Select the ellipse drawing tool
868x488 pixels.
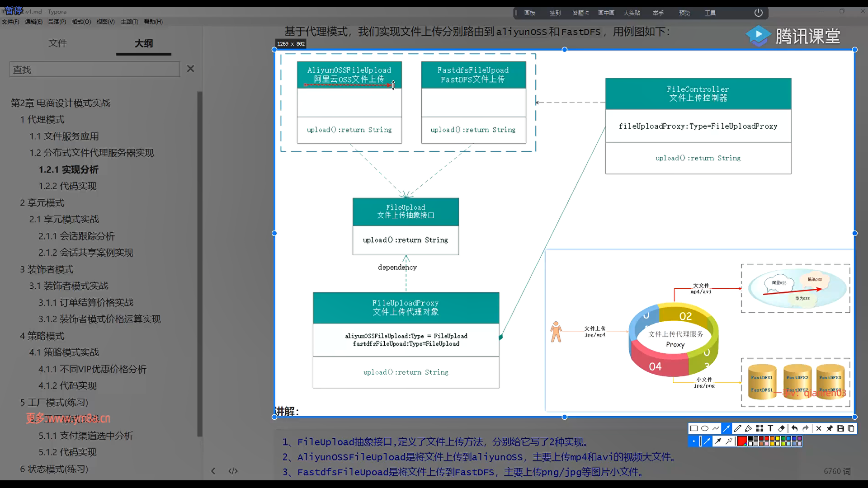(x=705, y=428)
